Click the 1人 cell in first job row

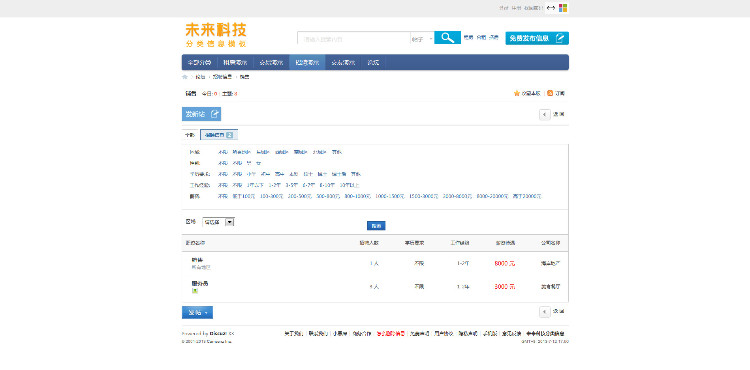tap(374, 263)
